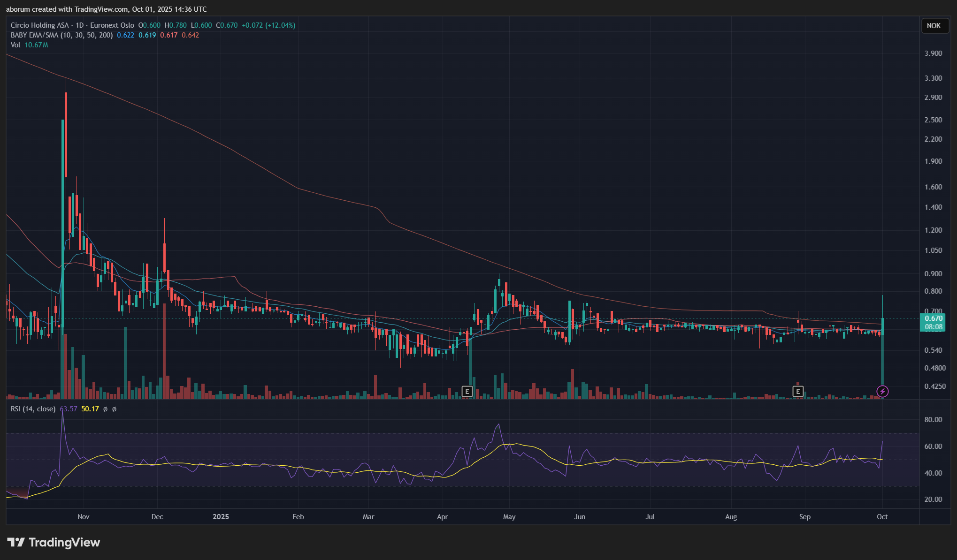
Task: Click the purple 63.57 RSI value
Action: click(69, 409)
